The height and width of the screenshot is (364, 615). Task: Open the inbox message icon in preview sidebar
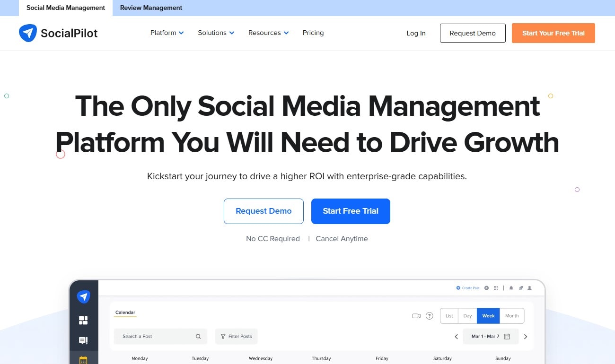point(83,340)
